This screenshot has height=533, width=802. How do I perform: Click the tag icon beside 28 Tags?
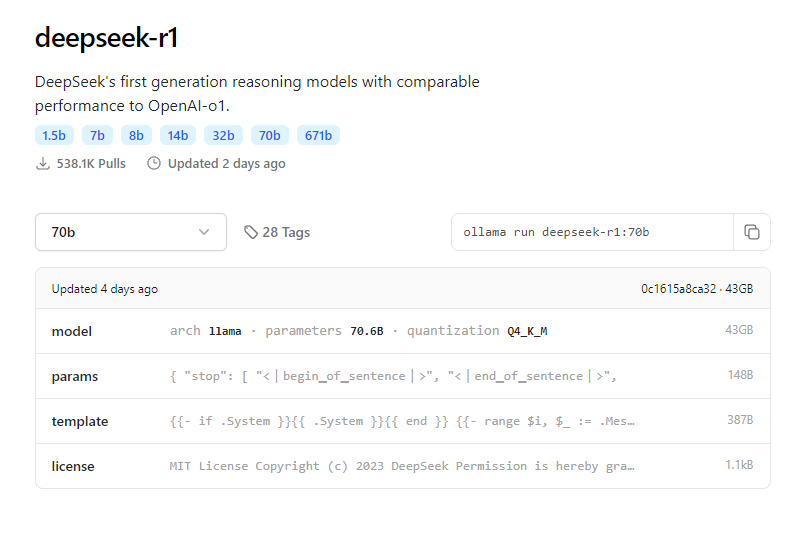tap(251, 232)
